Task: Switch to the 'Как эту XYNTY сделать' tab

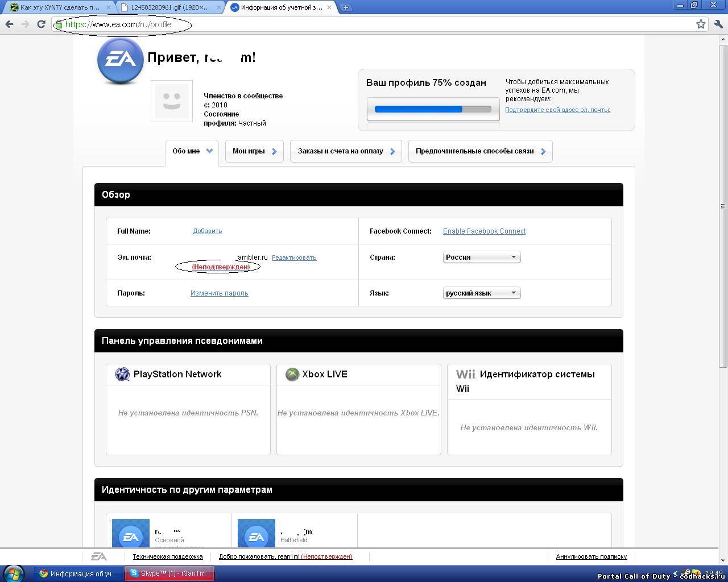Action: [59, 7]
